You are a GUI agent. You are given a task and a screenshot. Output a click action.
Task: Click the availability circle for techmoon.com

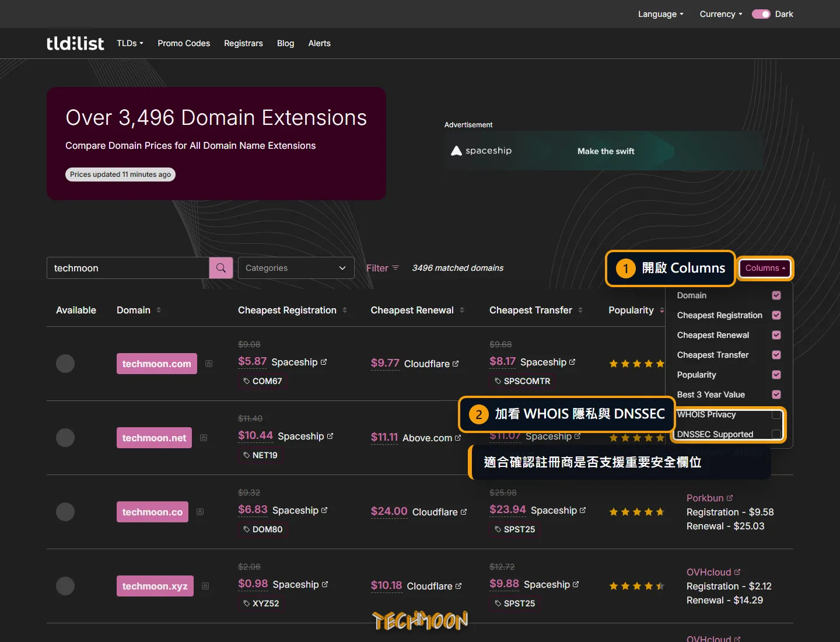point(65,364)
